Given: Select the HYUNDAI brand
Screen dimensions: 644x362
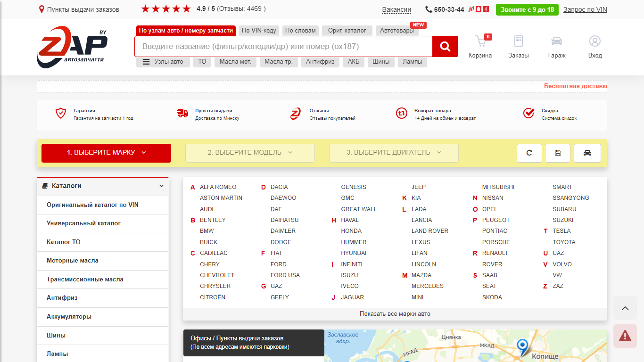Looking at the screenshot, I should pyautogui.click(x=354, y=253).
